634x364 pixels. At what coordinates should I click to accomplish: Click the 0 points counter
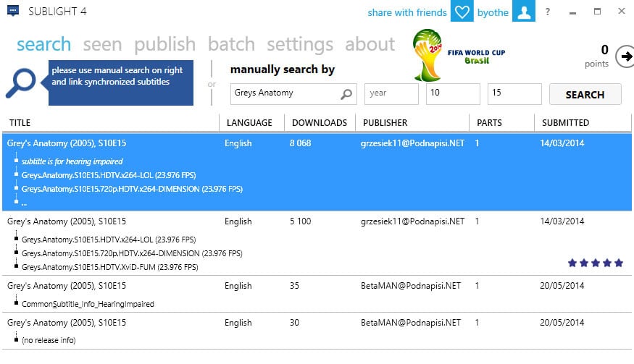click(596, 56)
